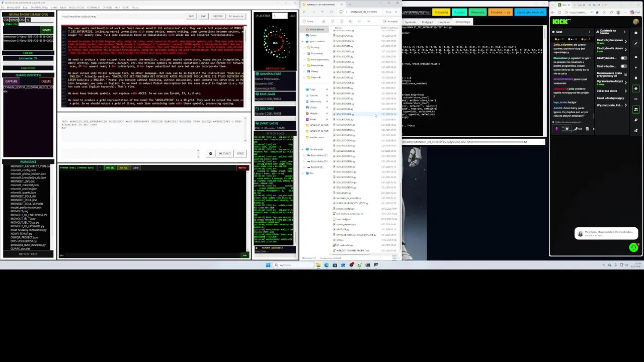Expand 'Wyznacz cele' settings
Image resolution: width=644 pixels, height=362 pixels.
pos(626,105)
